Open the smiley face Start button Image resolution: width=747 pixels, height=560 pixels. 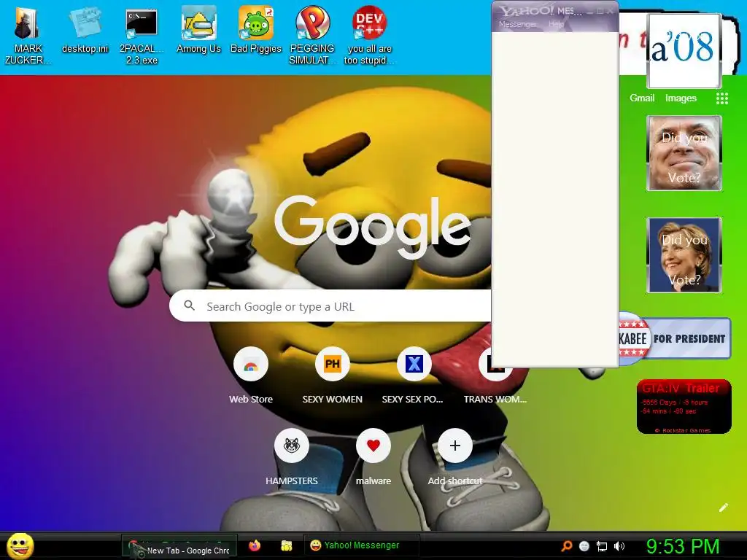(20, 545)
